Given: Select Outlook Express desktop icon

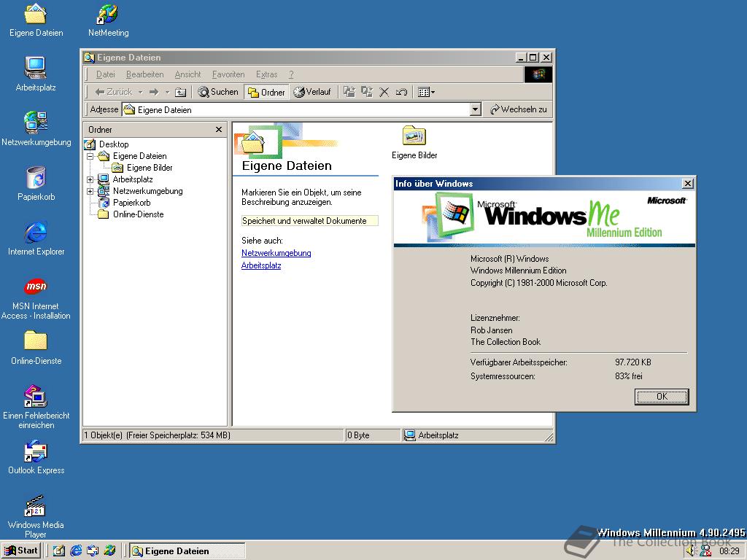Looking at the screenshot, I should 36,458.
